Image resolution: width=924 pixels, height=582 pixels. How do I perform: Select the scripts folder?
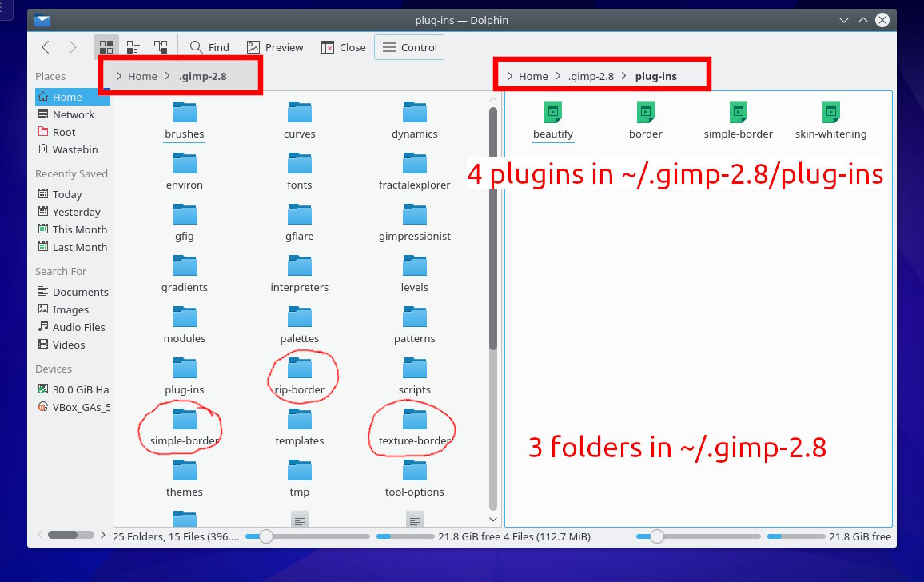tap(415, 377)
